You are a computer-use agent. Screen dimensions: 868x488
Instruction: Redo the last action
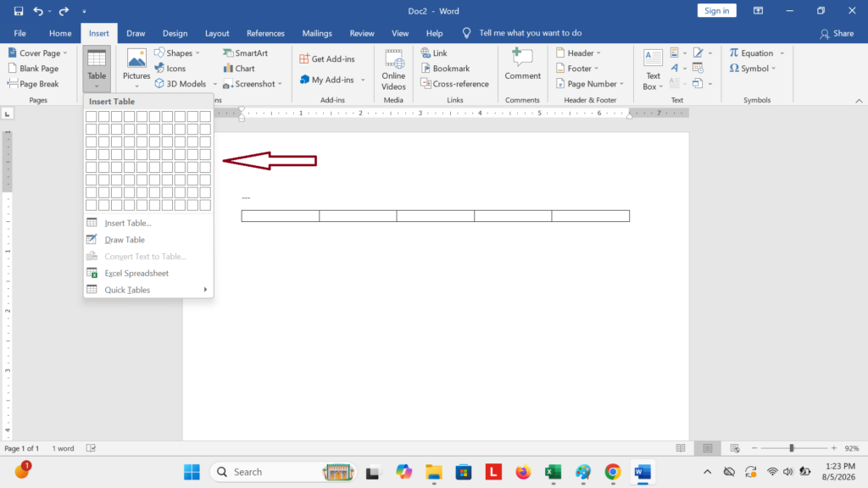[64, 11]
